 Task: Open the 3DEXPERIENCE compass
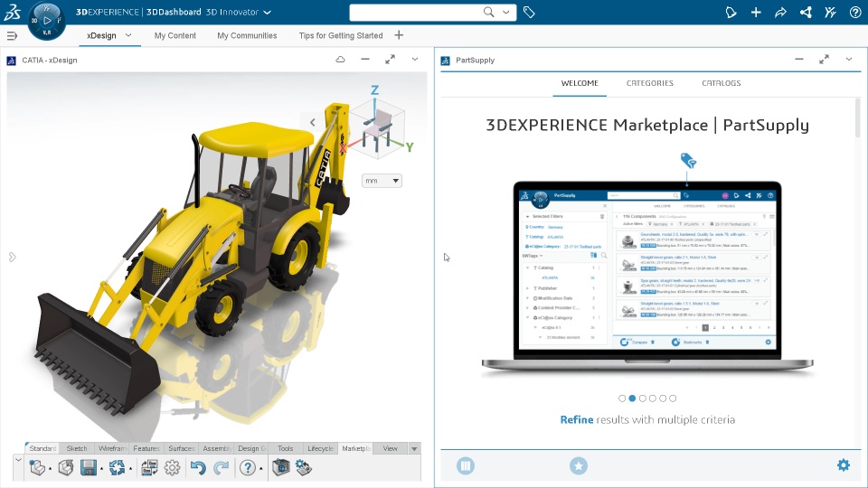point(46,21)
